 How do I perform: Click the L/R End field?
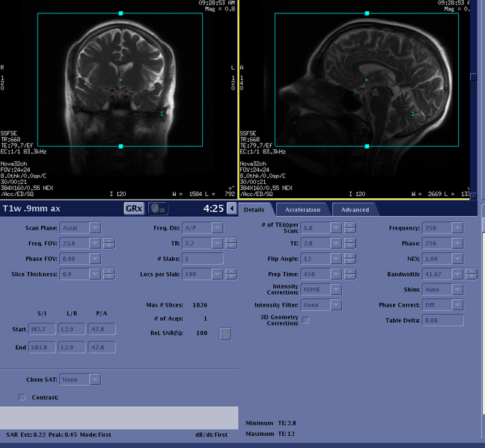[72, 348]
